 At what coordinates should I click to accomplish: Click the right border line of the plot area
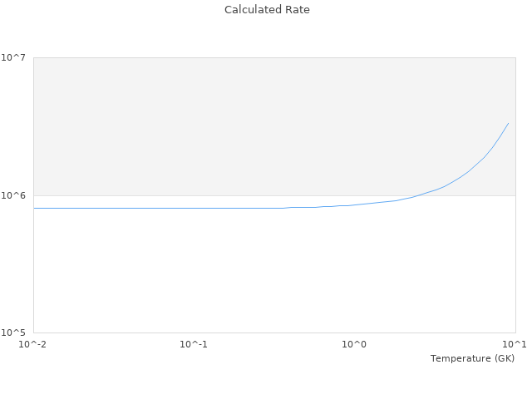click(515, 249)
